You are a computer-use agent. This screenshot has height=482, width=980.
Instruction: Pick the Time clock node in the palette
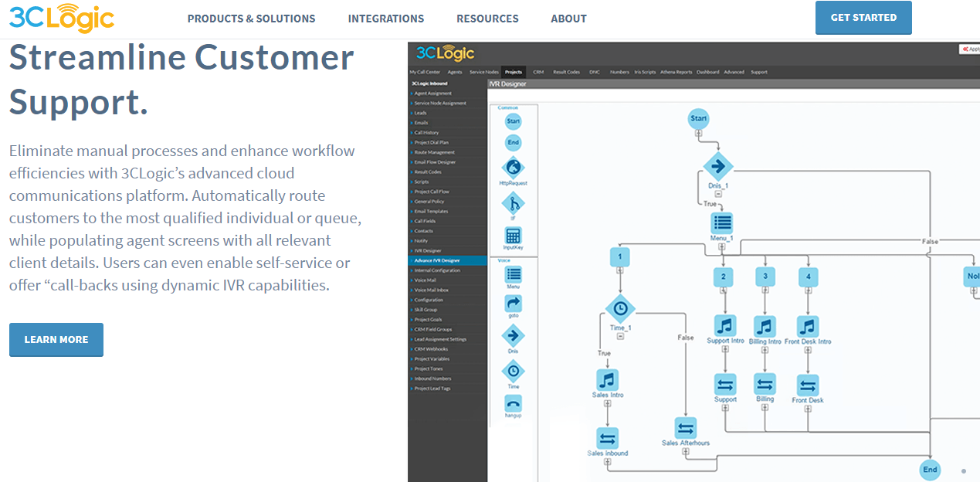(513, 371)
